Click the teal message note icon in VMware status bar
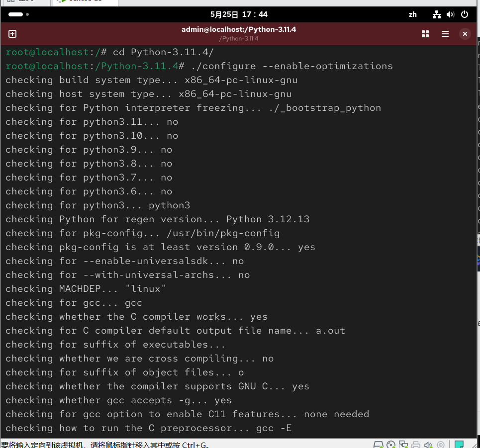 coord(459,445)
